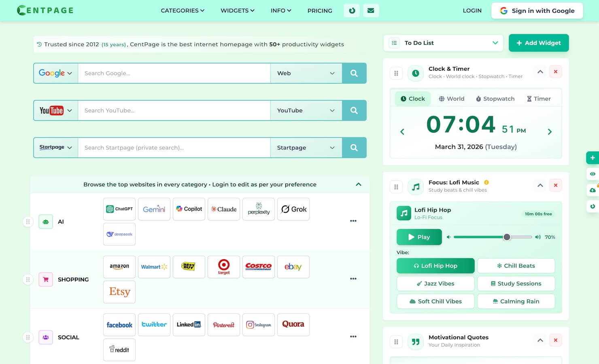599x364 pixels.
Task: Open the CATEGORIES menu
Action: (x=183, y=11)
